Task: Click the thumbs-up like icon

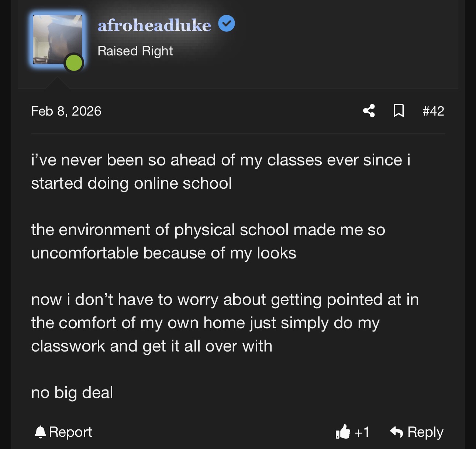Action: (343, 432)
